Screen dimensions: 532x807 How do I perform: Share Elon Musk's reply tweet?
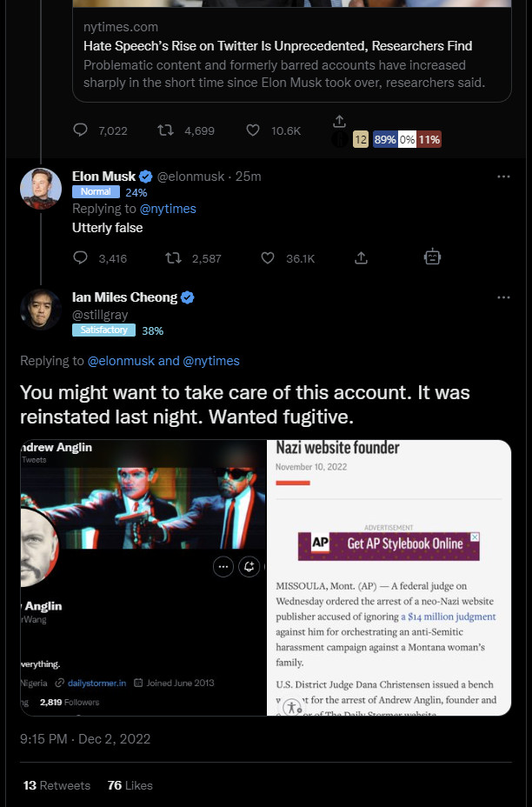click(361, 257)
